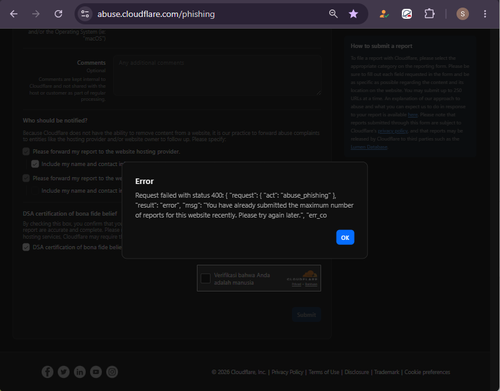The height and width of the screenshot is (391, 500).
Task: Click the address bar URL abuse.cloudflare.com/phishing
Action: [x=156, y=14]
